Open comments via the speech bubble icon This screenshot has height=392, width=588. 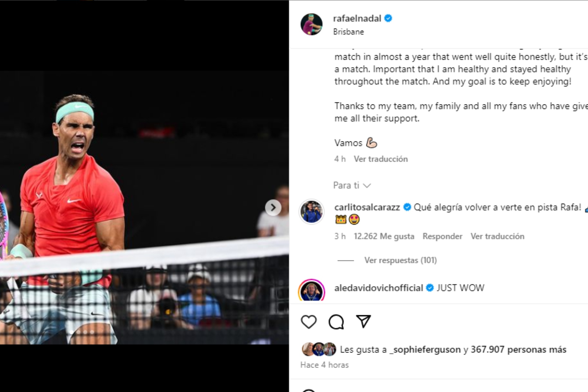click(x=336, y=322)
